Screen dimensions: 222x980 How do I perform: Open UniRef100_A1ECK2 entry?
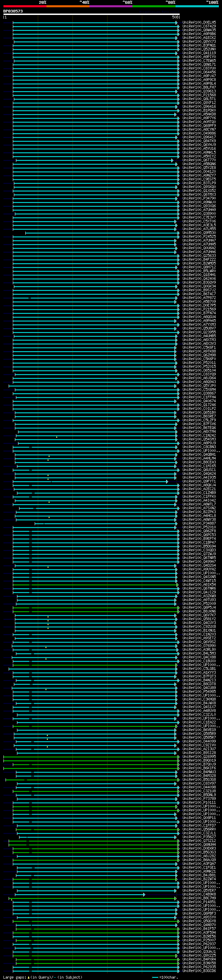(199, 38)
